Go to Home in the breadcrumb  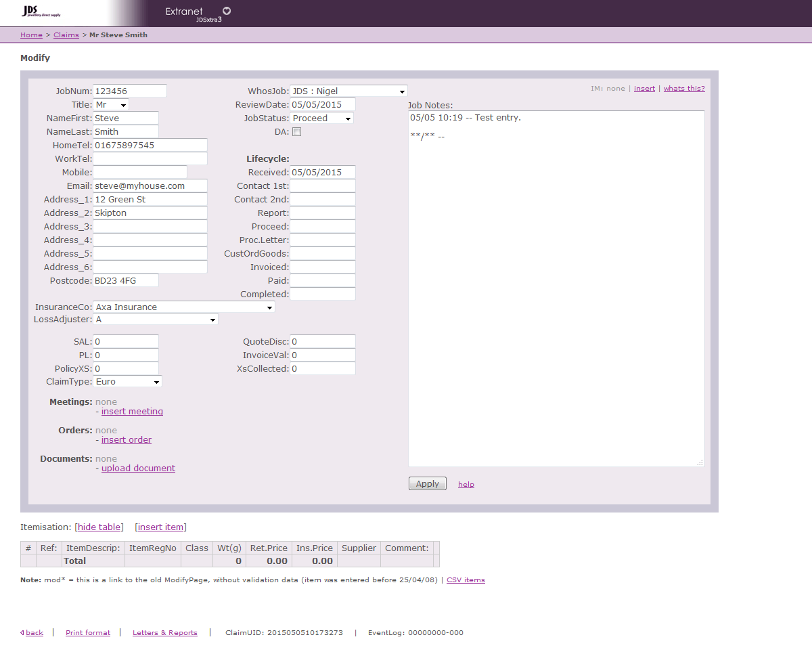pyautogui.click(x=31, y=35)
